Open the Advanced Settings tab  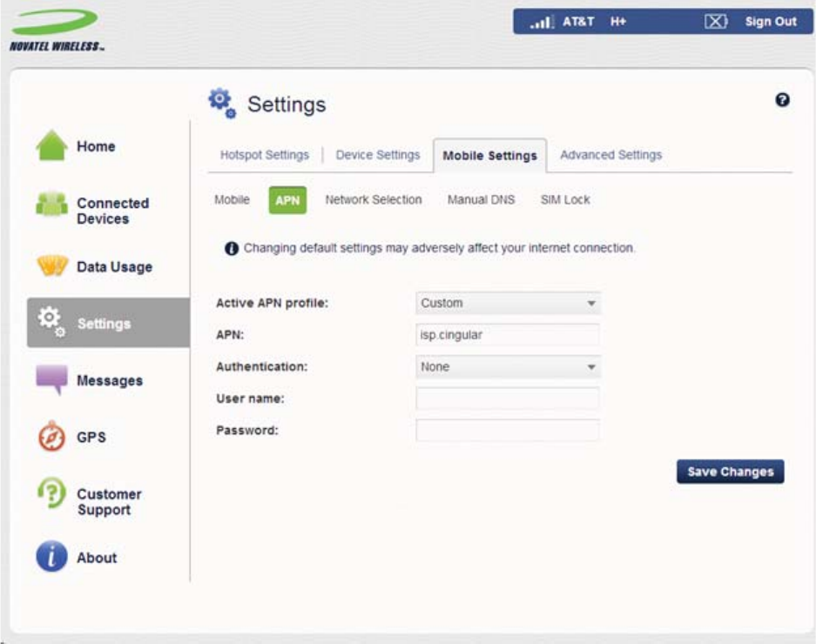pos(611,155)
